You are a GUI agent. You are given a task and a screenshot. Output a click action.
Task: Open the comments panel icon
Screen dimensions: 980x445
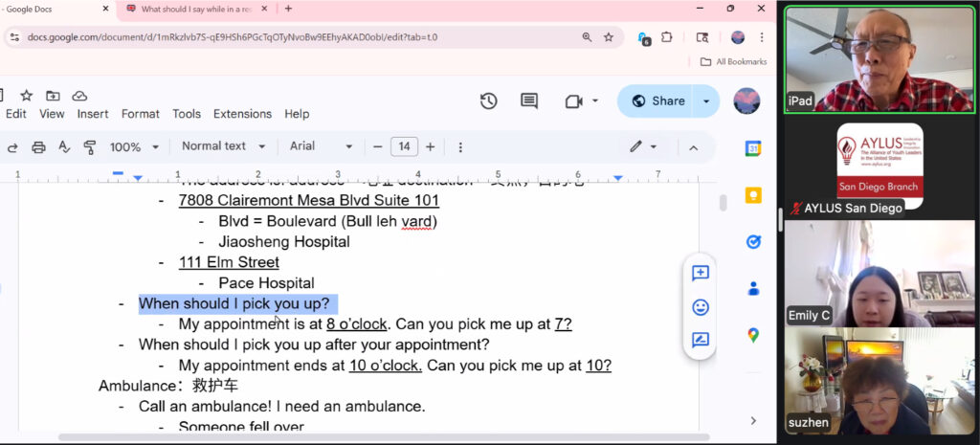[528, 101]
